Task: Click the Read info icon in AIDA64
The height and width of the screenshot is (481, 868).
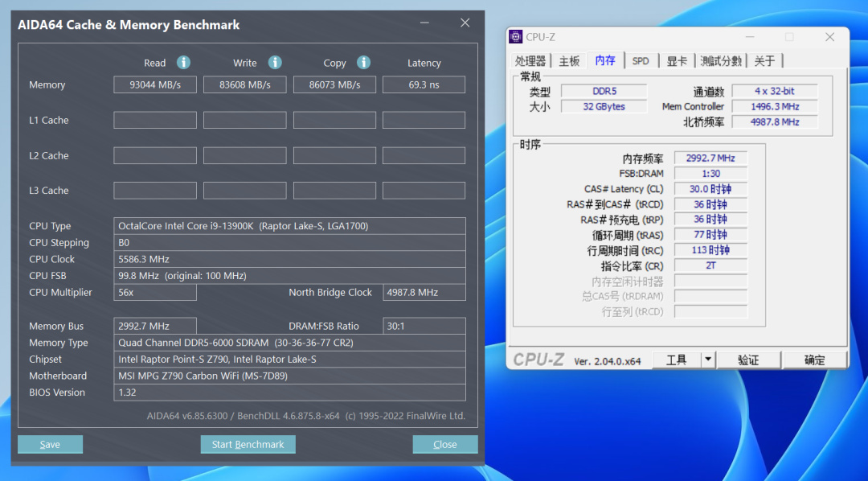Action: (x=183, y=63)
